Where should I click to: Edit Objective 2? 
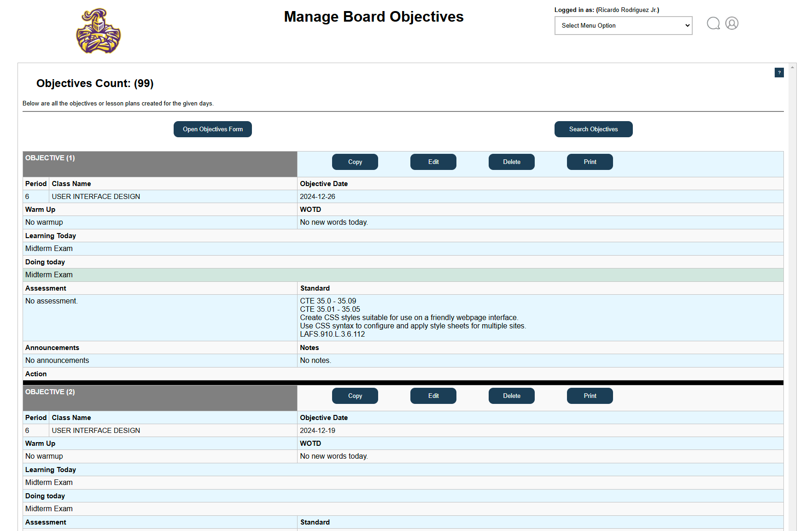click(x=433, y=396)
